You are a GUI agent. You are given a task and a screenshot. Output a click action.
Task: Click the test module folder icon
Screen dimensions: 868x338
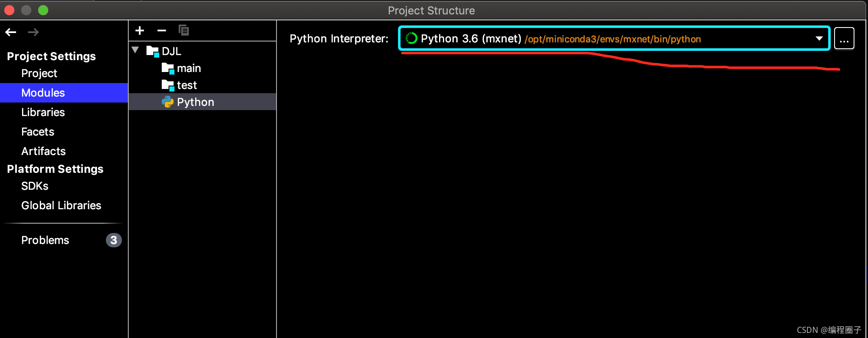168,85
